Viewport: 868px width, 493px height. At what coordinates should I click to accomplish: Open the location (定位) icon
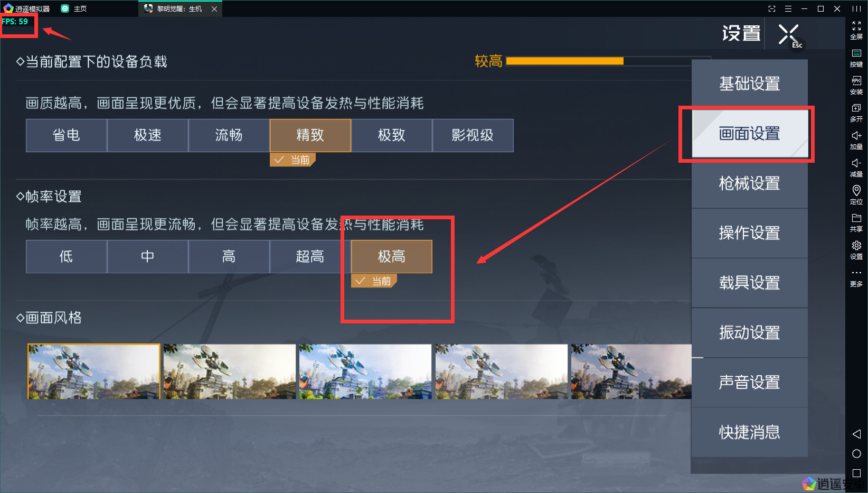pyautogui.click(x=856, y=195)
